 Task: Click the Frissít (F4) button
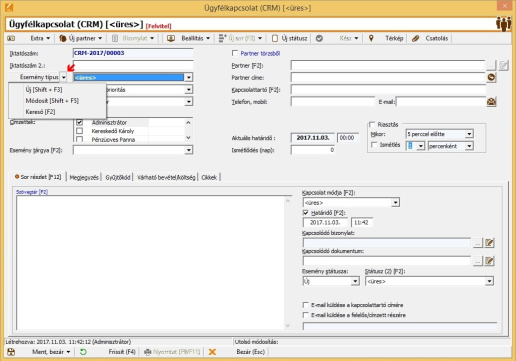coord(122,352)
